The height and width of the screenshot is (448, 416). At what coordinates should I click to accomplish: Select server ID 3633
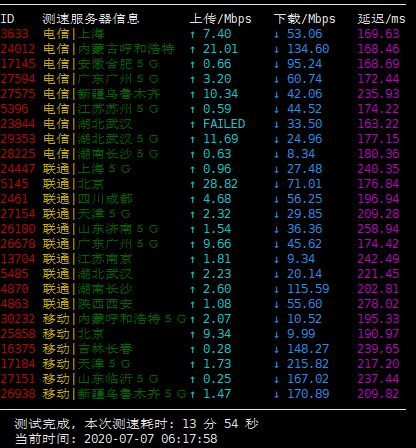[14, 34]
